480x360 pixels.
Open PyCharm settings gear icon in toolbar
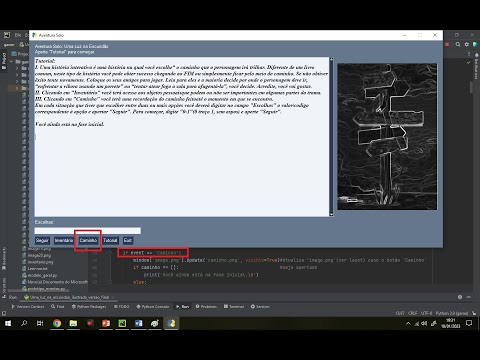coord(467,44)
